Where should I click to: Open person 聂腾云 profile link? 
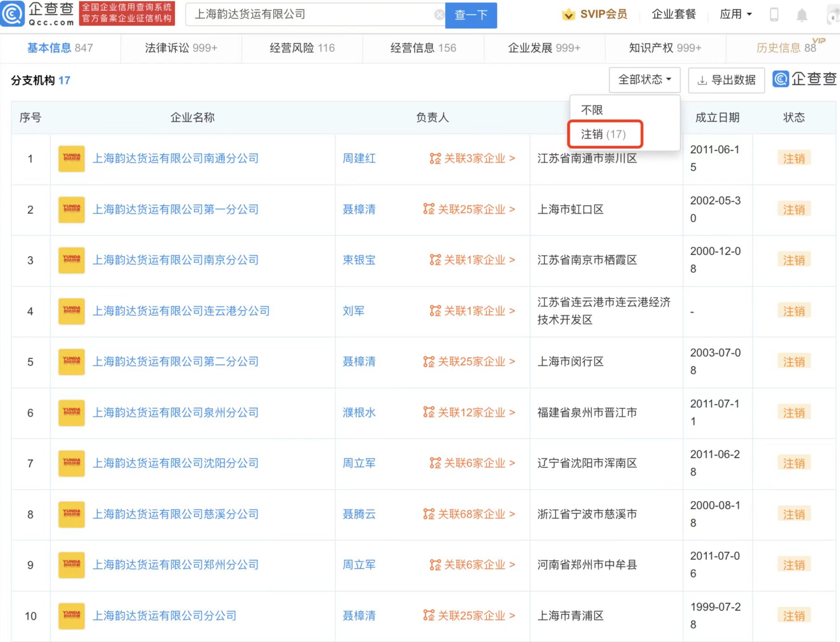[359, 514]
